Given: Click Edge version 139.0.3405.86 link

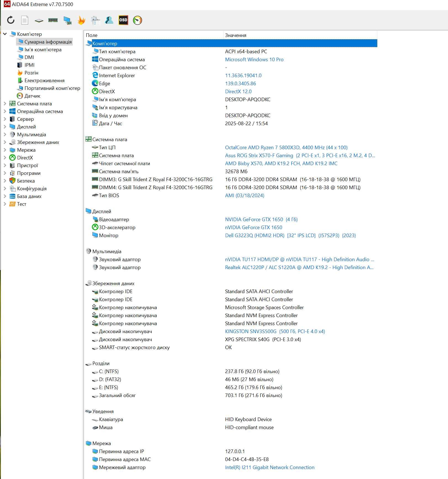Looking at the screenshot, I should [241, 84].
